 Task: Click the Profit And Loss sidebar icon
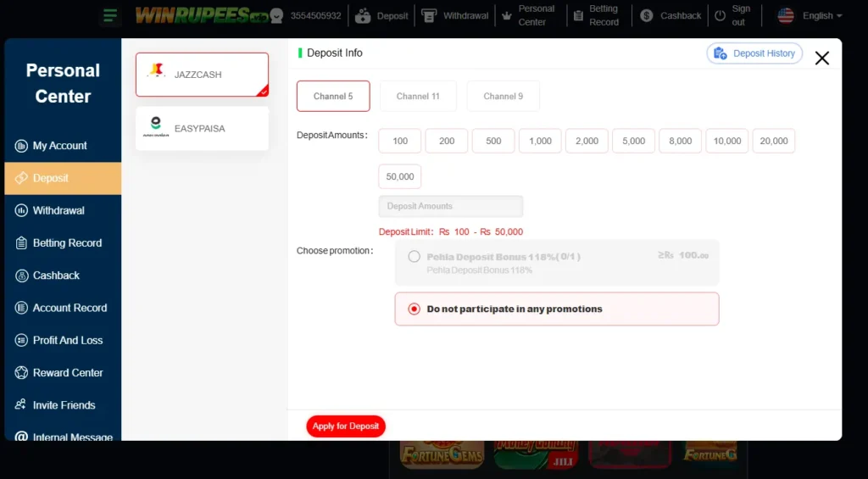click(21, 340)
